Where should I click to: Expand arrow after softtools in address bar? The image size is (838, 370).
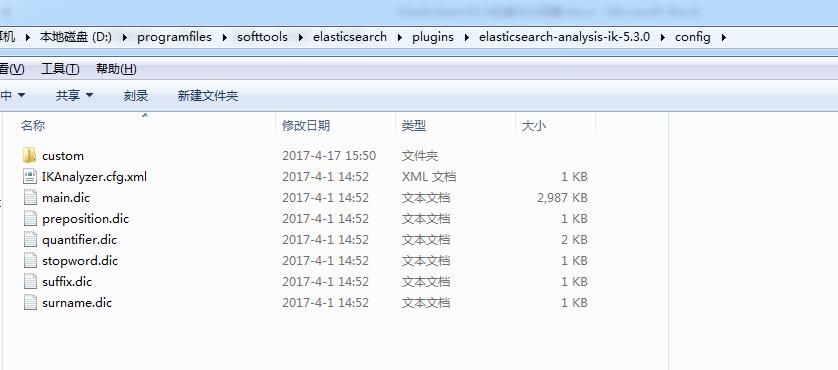(301, 37)
